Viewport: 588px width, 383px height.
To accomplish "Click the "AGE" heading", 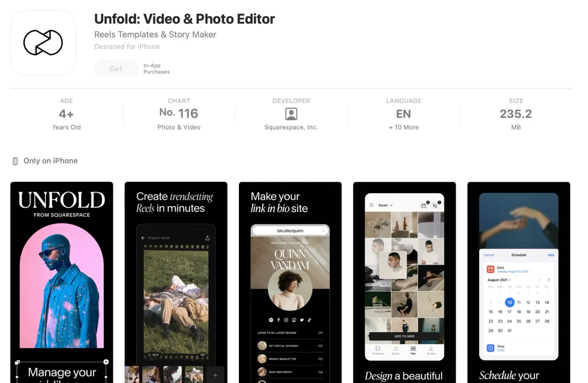I will pyautogui.click(x=66, y=101).
